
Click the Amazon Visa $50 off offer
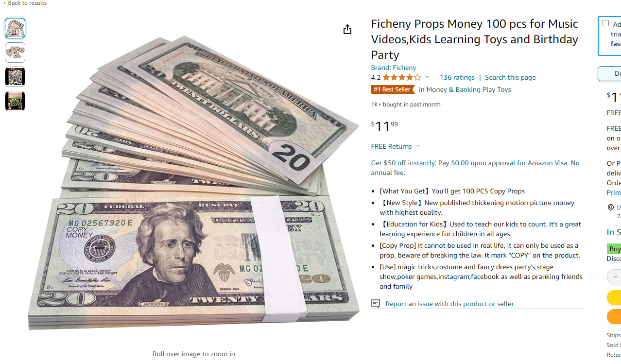475,168
